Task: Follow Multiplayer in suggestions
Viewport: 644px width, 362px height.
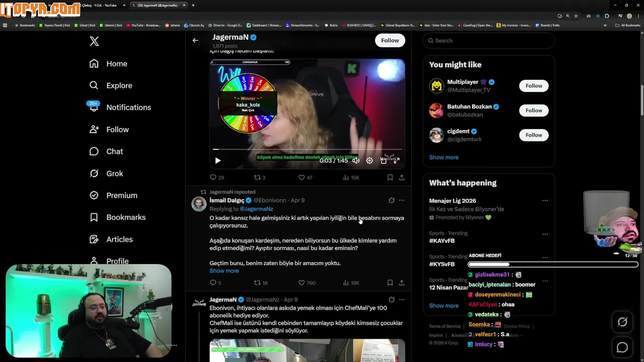Action: pyautogui.click(x=534, y=86)
